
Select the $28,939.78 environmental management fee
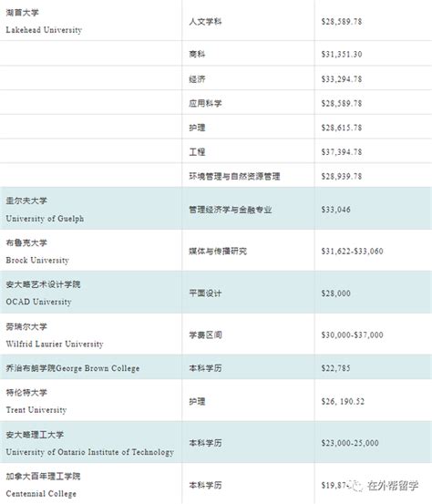[342, 176]
